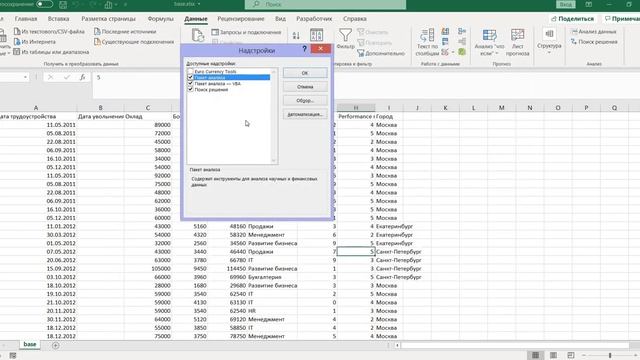
Task: Open Customize Quick Access Toolbar dropdown
Action: click(x=125, y=5)
